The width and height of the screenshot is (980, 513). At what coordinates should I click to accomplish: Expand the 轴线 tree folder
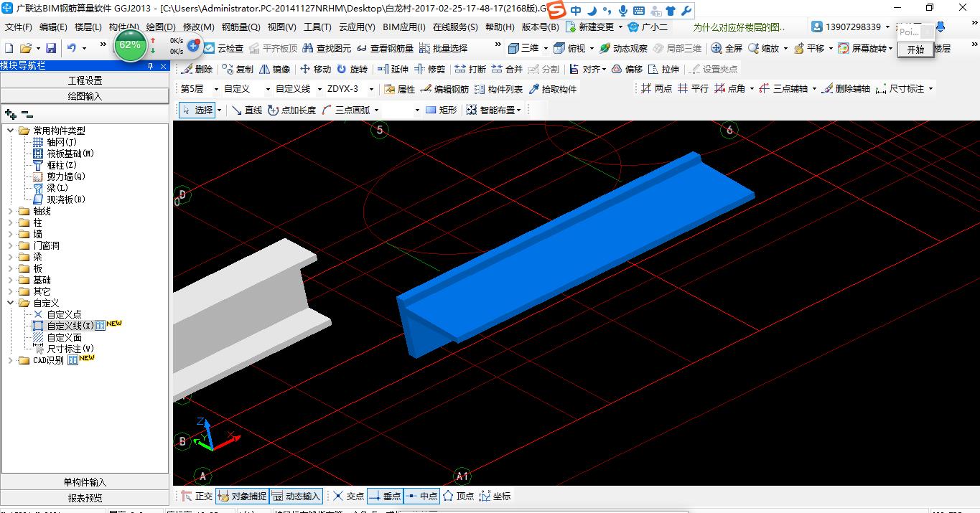point(11,212)
